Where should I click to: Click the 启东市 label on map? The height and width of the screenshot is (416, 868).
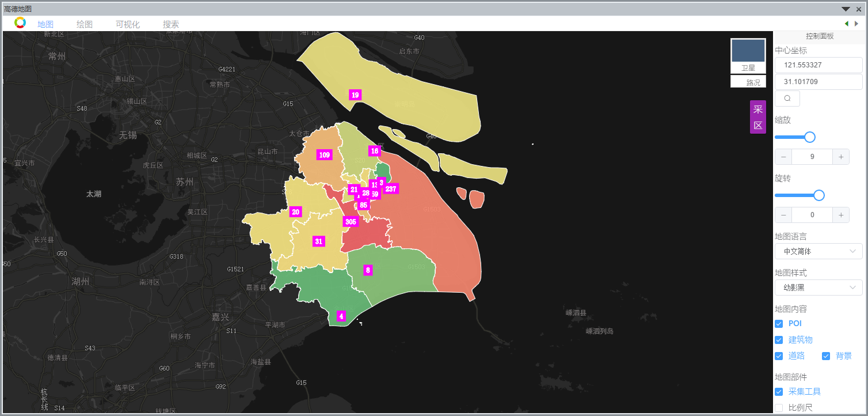tap(409, 51)
